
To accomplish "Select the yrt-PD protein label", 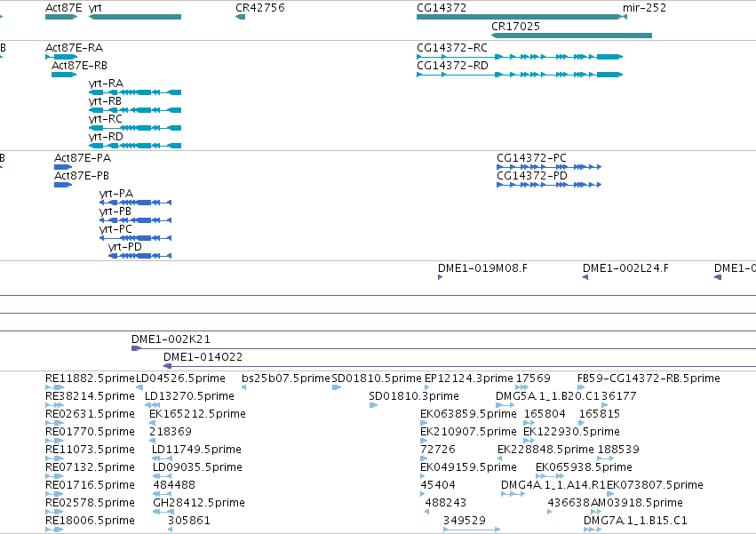I will click(125, 247).
